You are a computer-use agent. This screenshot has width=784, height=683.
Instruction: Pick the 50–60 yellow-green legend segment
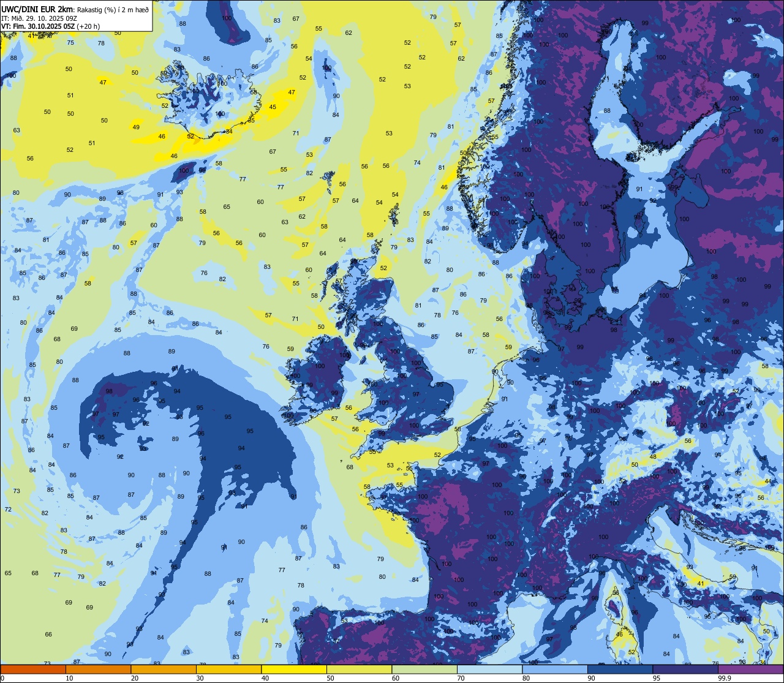point(359,669)
